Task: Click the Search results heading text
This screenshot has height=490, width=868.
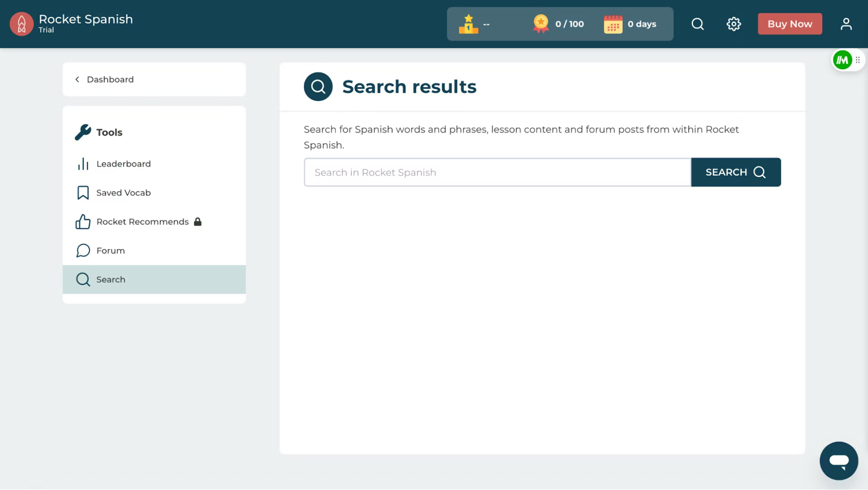Action: [409, 86]
